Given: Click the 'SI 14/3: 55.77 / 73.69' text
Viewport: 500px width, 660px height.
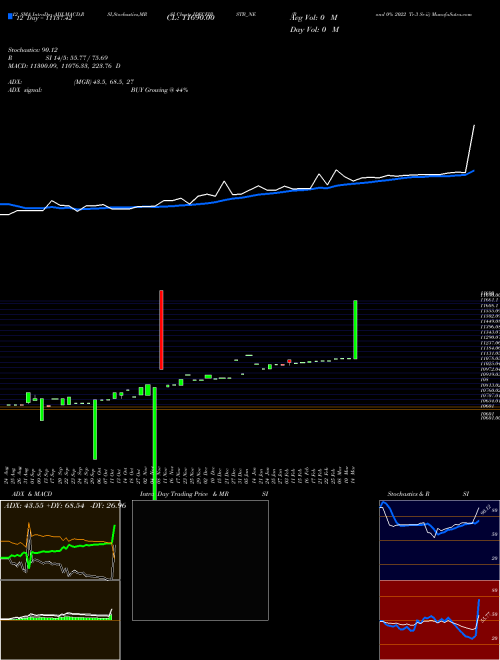Looking at the screenshot, I should pyautogui.click(x=77, y=58).
